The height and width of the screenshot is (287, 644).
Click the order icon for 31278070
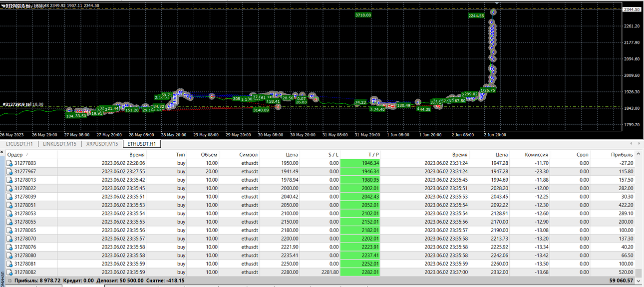point(9,239)
